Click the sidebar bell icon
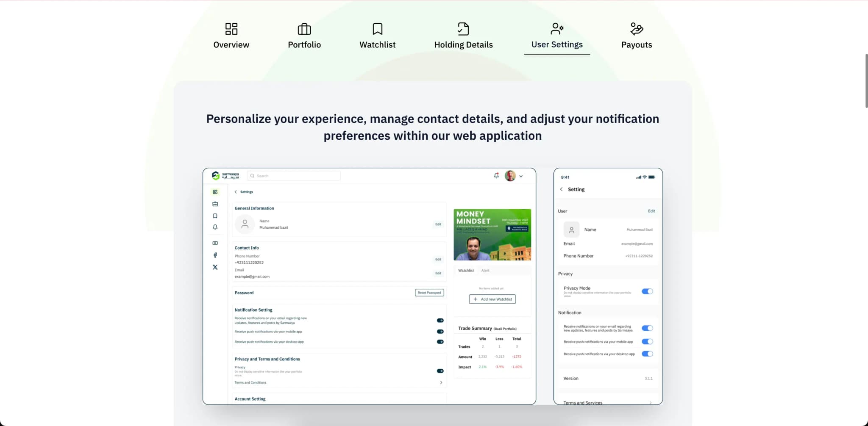The width and height of the screenshot is (868, 426). pyautogui.click(x=215, y=227)
